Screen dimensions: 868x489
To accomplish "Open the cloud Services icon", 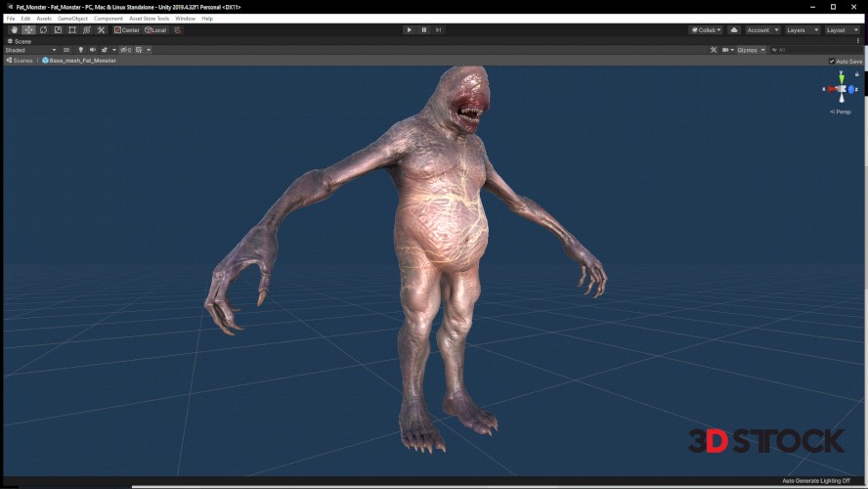I will pos(734,30).
